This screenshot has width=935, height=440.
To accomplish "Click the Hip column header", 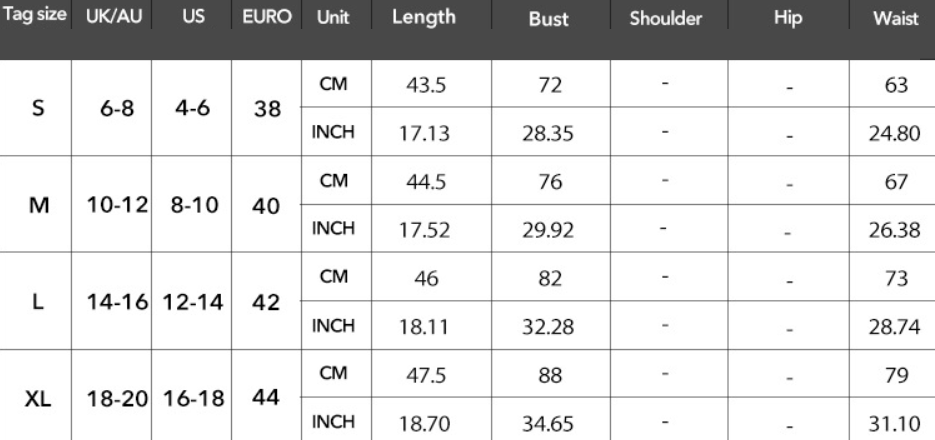I will [x=788, y=17].
